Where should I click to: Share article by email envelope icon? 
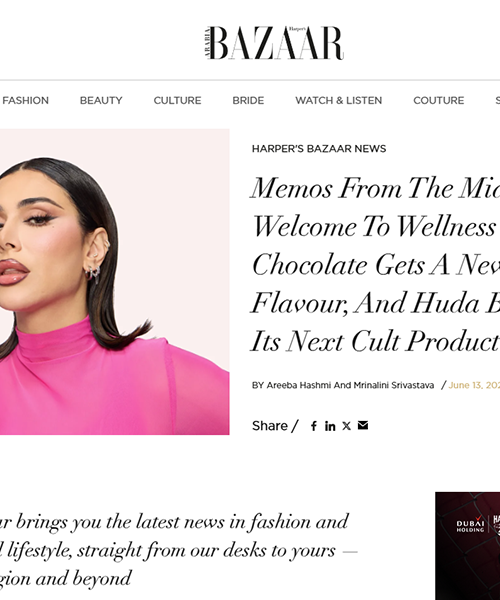pyautogui.click(x=363, y=425)
